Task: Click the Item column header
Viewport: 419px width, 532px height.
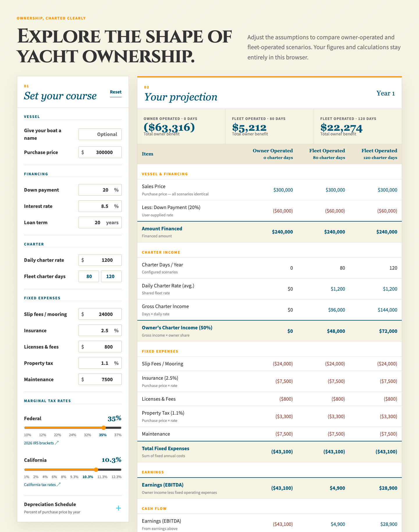Action: pos(148,154)
